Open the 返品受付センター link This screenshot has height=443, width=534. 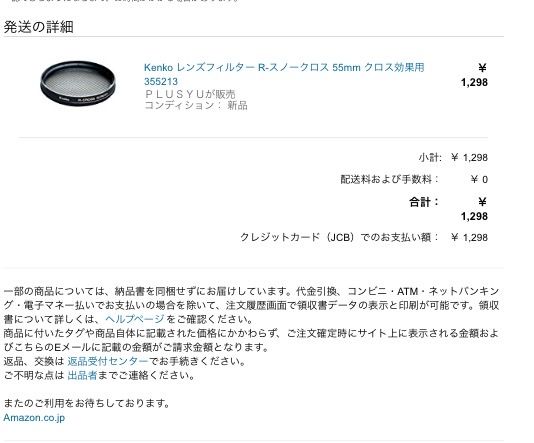108,361
